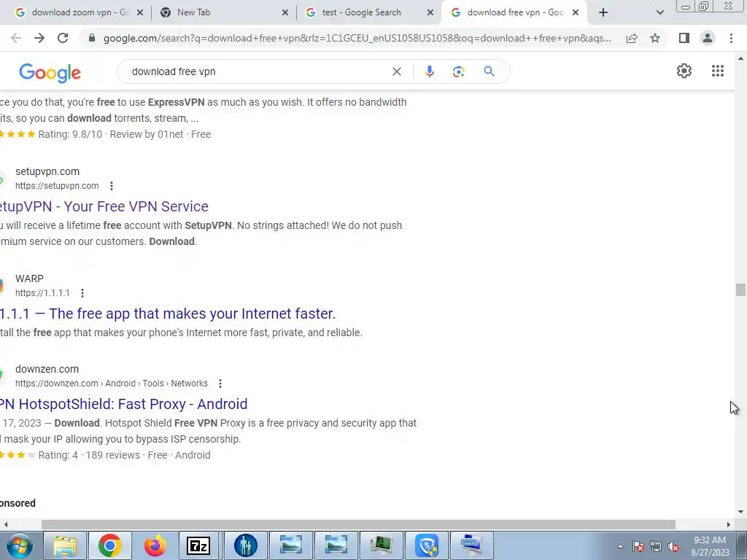Image resolution: width=747 pixels, height=560 pixels.
Task: Bookmark this page with the star icon
Action: point(655,38)
